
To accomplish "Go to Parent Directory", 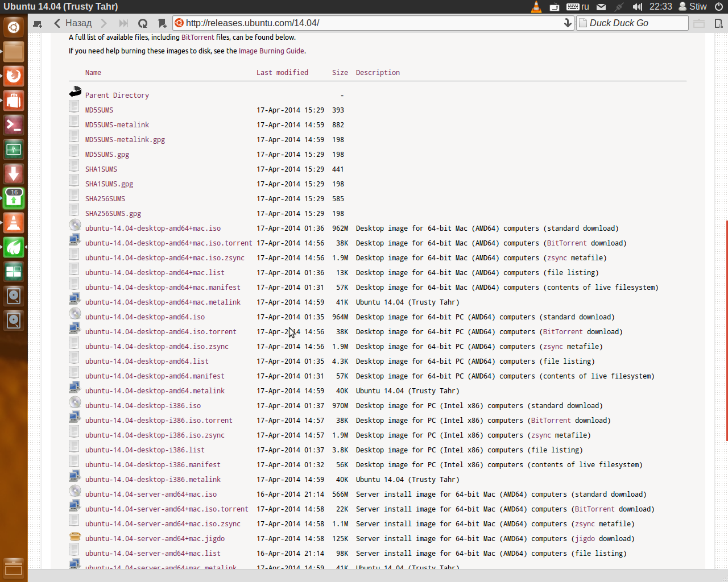I will coord(117,95).
